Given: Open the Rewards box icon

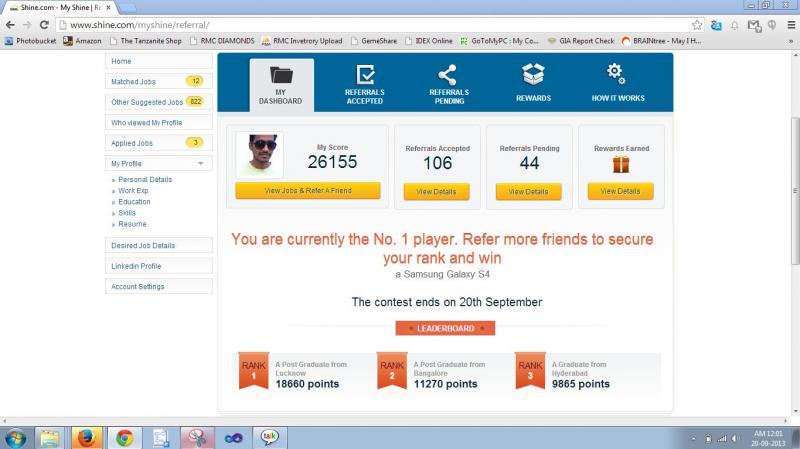Looking at the screenshot, I should click(x=533, y=75).
